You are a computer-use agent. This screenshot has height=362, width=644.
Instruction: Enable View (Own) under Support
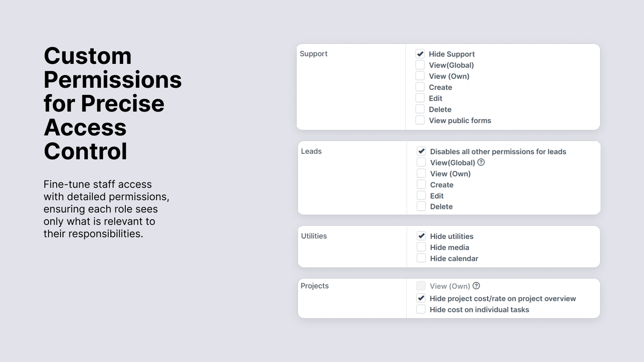point(420,76)
